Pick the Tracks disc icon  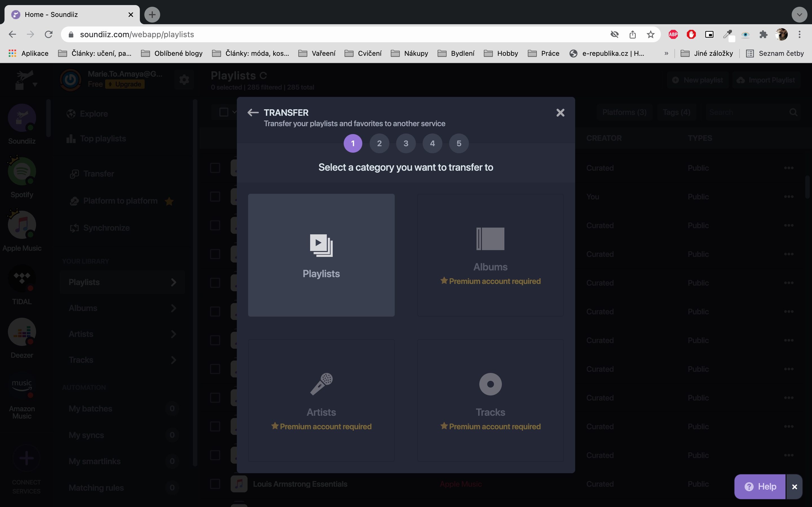tap(490, 384)
